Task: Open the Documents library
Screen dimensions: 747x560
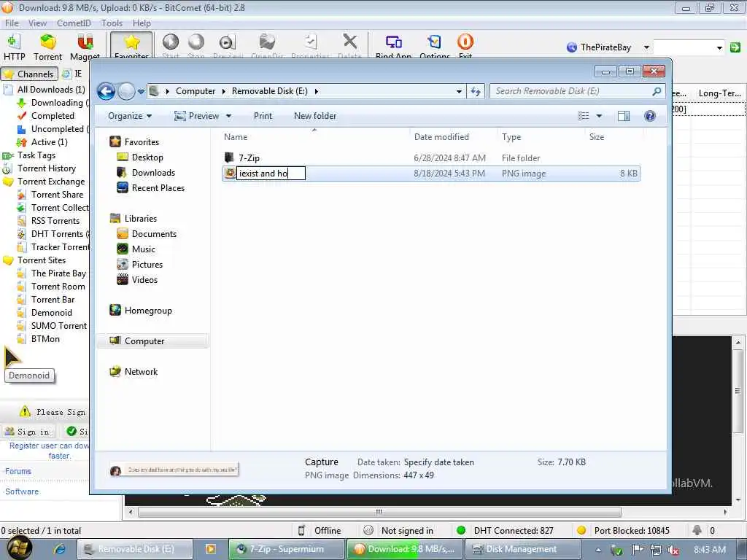Action: [154, 234]
